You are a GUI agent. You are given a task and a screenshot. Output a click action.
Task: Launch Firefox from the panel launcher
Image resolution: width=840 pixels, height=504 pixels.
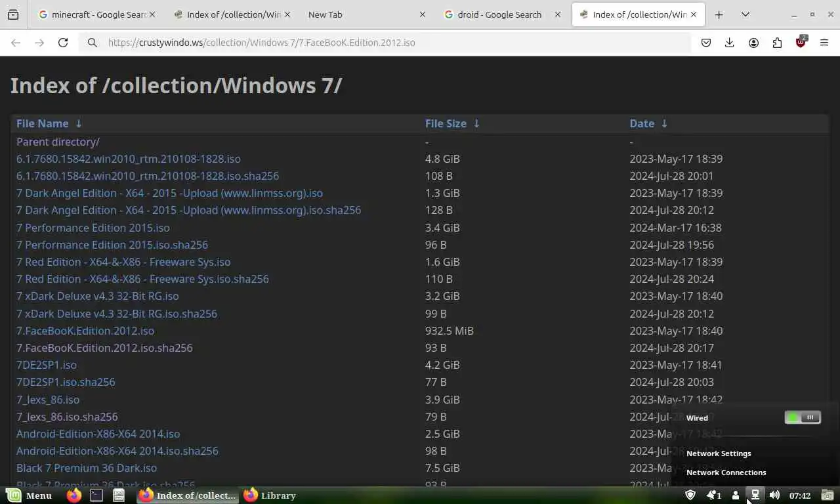pyautogui.click(x=74, y=495)
